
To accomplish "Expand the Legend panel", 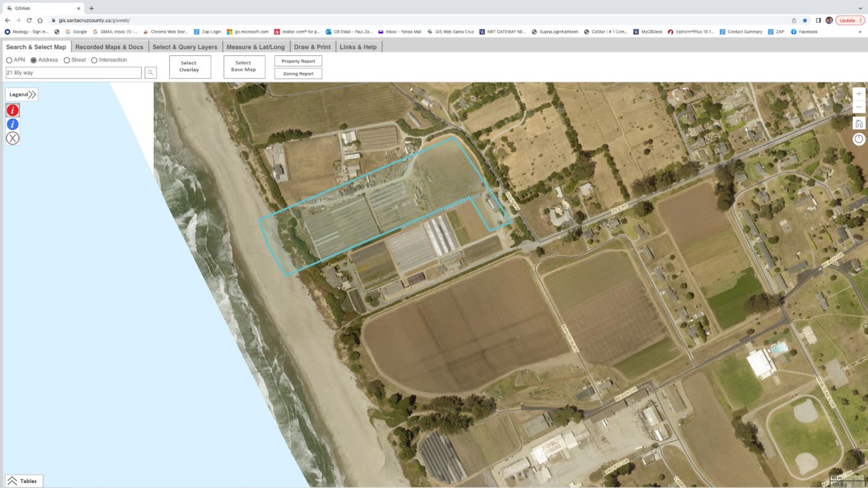I will coord(22,95).
